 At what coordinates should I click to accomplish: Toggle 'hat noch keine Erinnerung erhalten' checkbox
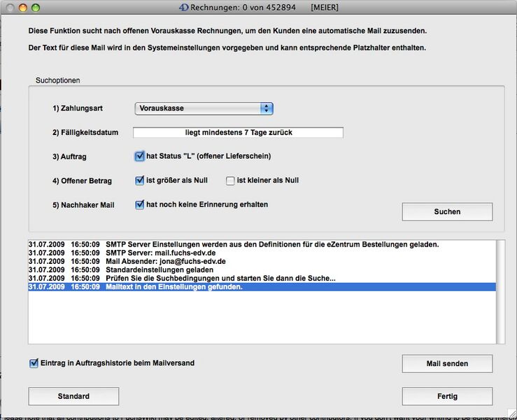point(140,205)
